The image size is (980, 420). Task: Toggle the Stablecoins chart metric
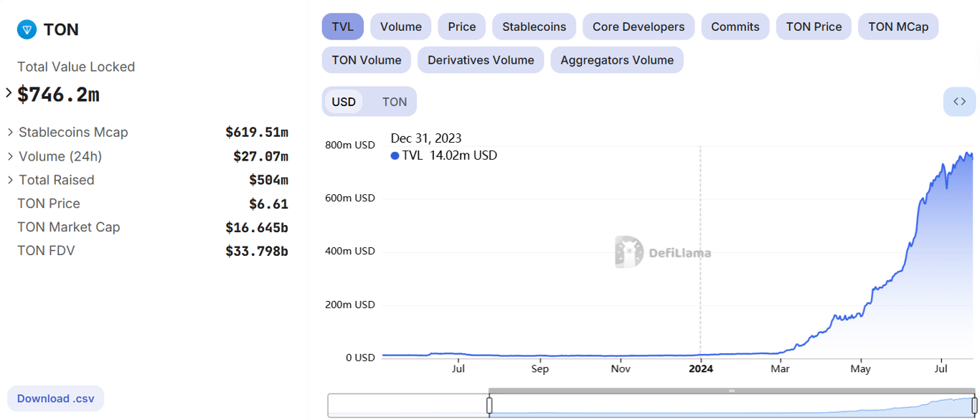pyautogui.click(x=534, y=27)
